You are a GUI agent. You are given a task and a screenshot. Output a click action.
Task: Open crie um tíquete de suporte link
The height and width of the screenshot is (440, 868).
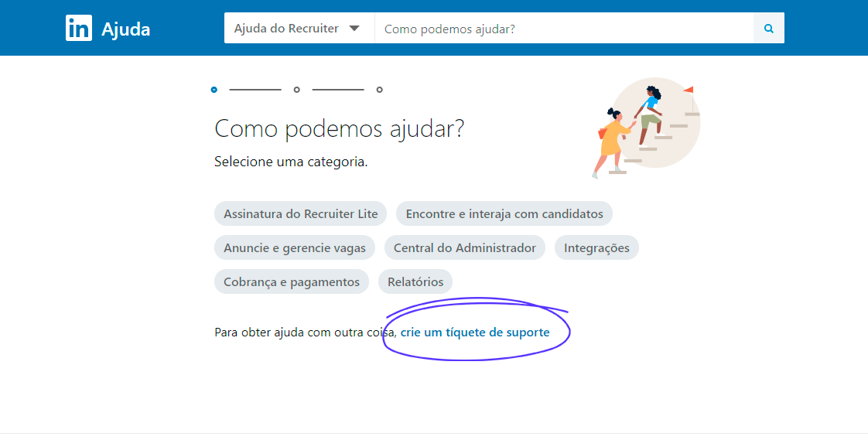475,332
